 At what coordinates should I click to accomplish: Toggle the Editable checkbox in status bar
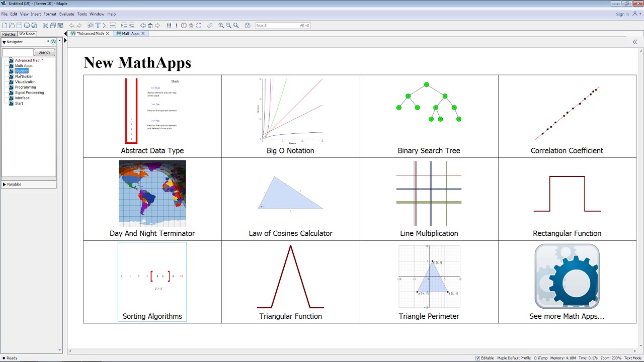point(477,358)
